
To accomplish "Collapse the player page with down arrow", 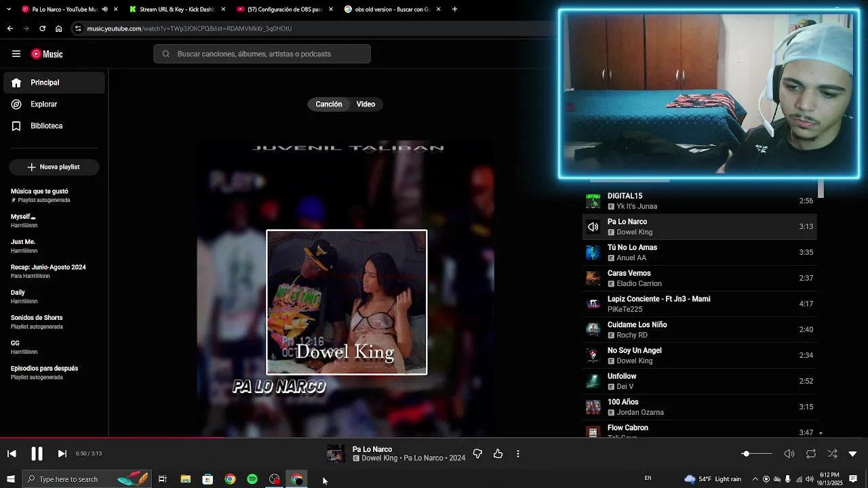I will coord(853,453).
